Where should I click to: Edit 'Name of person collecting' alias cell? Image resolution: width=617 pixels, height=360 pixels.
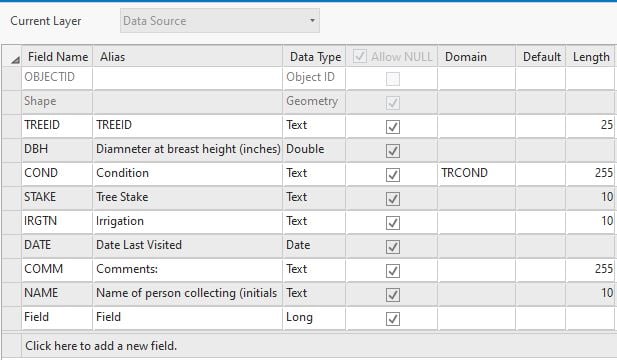(x=188, y=294)
